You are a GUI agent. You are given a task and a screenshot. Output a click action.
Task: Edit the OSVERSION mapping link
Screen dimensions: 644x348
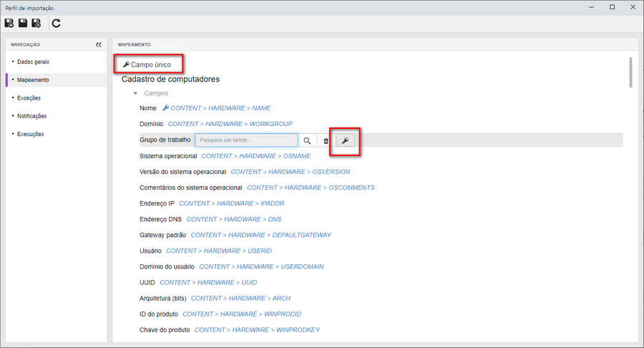291,172
